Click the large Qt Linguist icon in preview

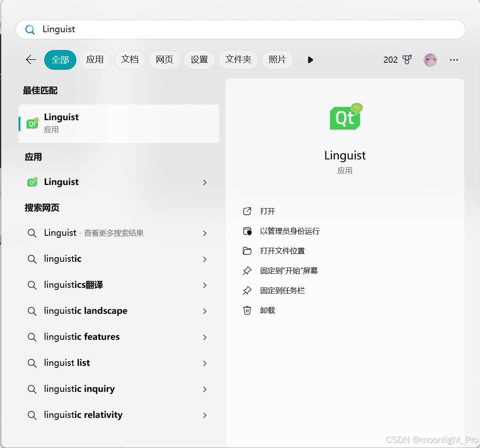(x=346, y=117)
